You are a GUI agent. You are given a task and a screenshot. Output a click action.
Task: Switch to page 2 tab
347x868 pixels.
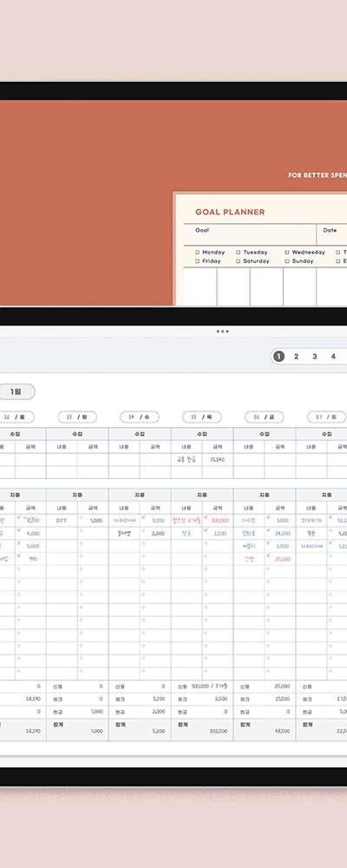coord(296,357)
